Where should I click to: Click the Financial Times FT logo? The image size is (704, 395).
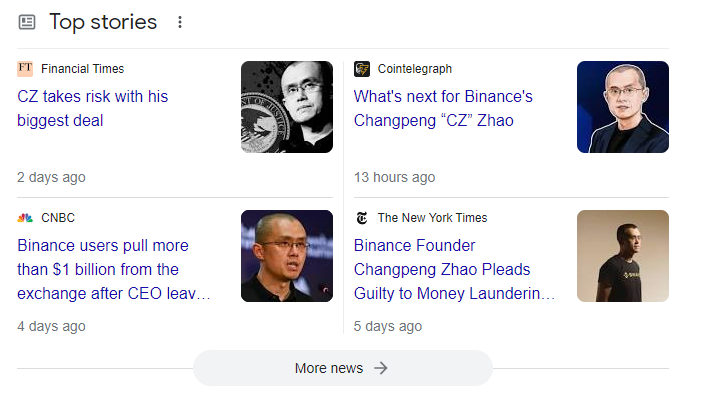pos(25,69)
